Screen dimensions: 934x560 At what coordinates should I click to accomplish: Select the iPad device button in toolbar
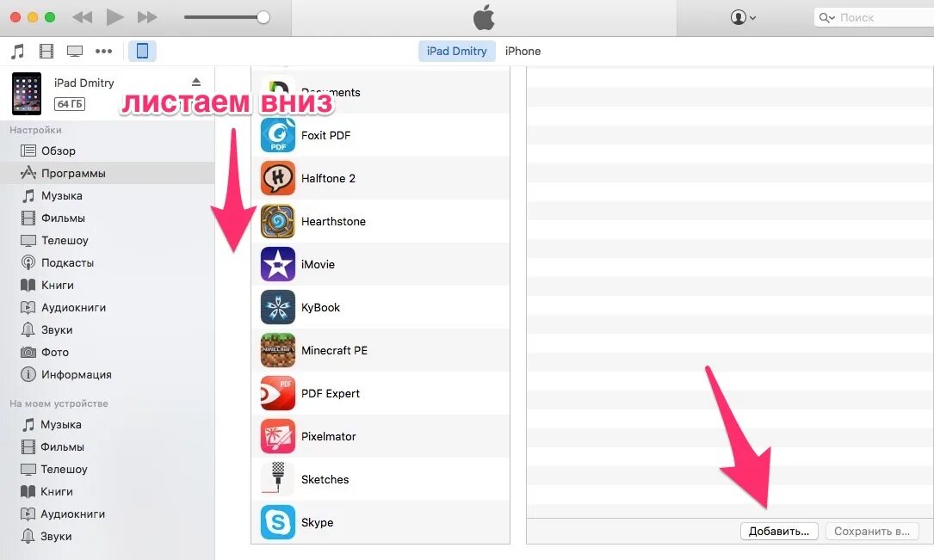[142, 51]
